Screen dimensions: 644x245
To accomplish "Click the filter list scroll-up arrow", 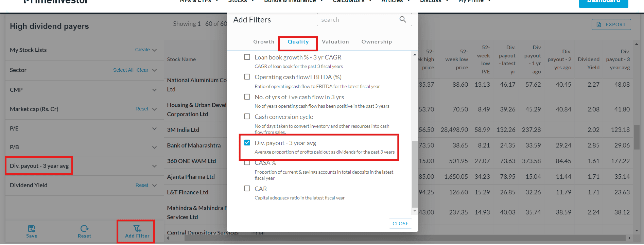I will [415, 55].
